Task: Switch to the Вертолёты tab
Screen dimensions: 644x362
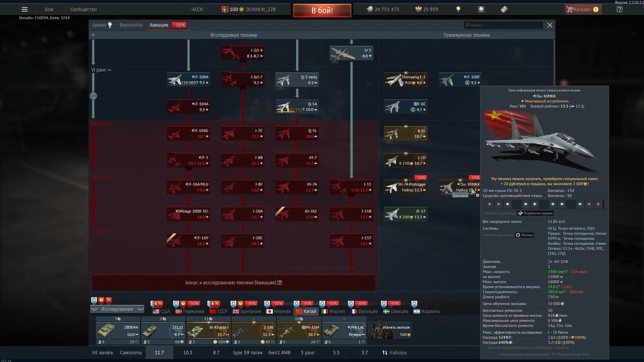Action: 131,25
